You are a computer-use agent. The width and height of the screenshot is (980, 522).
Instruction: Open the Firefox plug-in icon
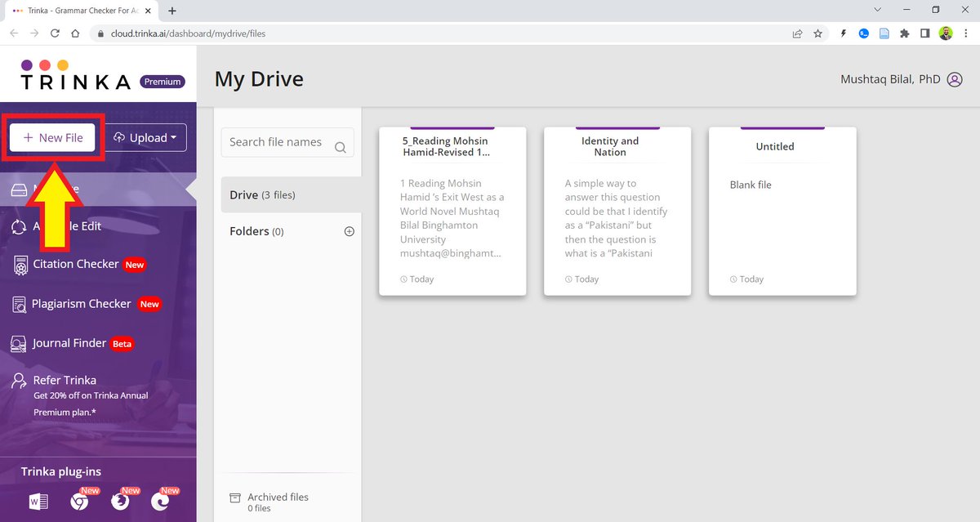click(x=120, y=502)
